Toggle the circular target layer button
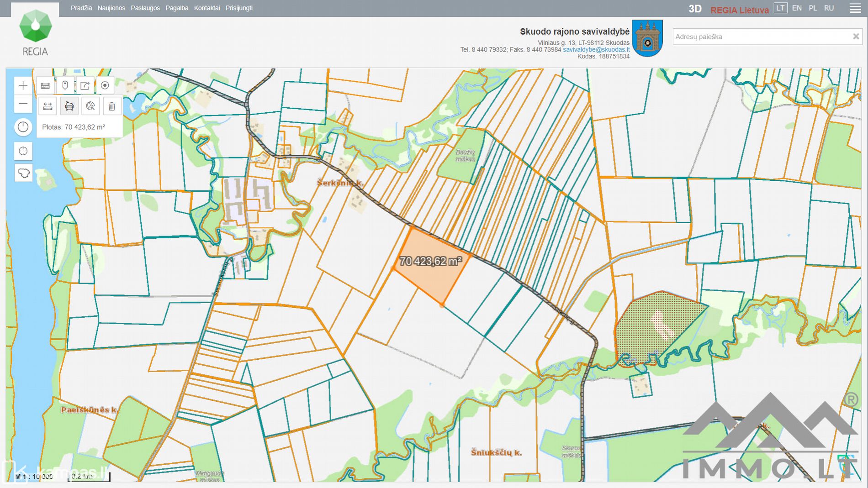 [105, 85]
